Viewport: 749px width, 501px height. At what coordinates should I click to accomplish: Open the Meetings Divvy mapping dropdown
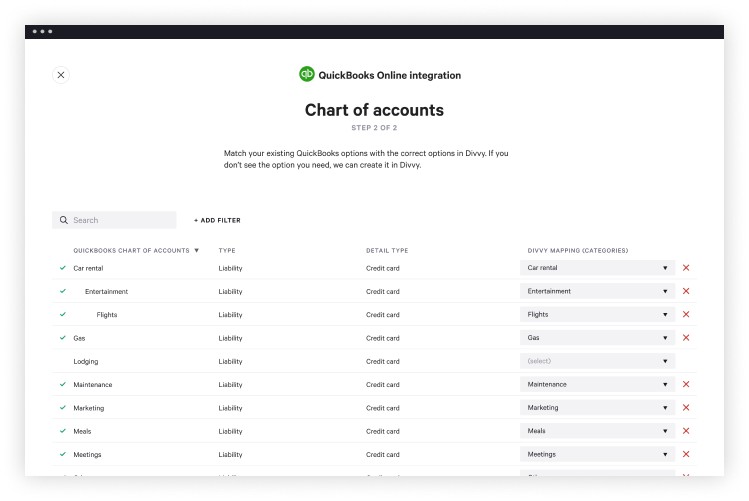pyautogui.click(x=597, y=454)
